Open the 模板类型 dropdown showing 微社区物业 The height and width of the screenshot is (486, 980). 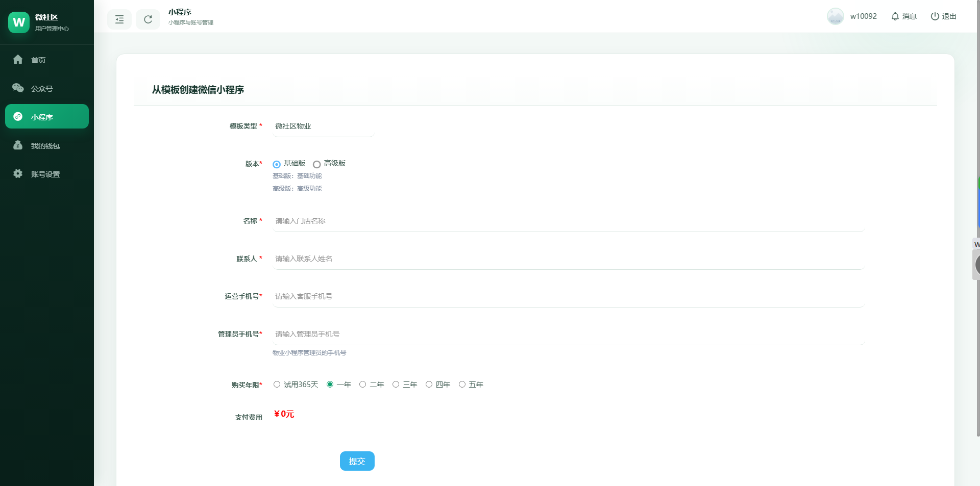coord(323,126)
